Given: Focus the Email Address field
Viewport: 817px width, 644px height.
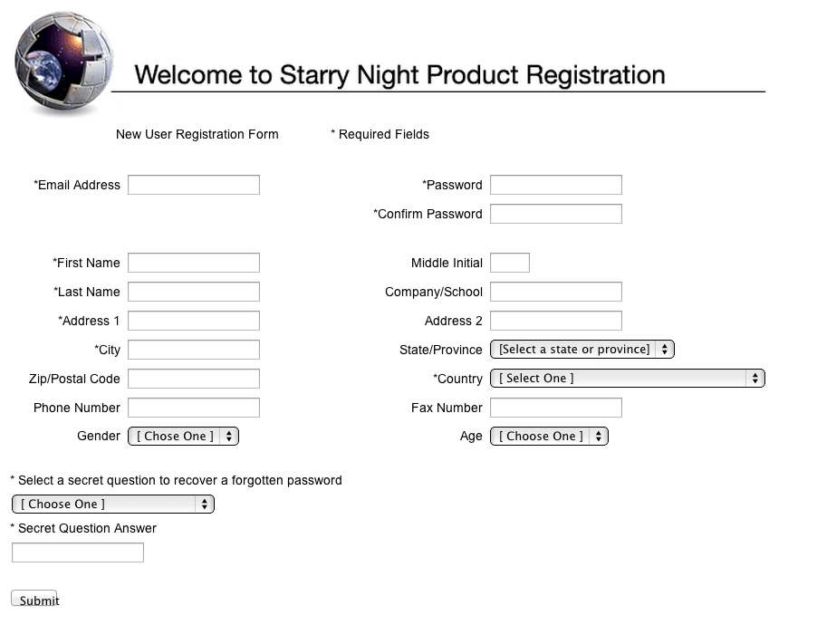Looking at the screenshot, I should point(194,185).
